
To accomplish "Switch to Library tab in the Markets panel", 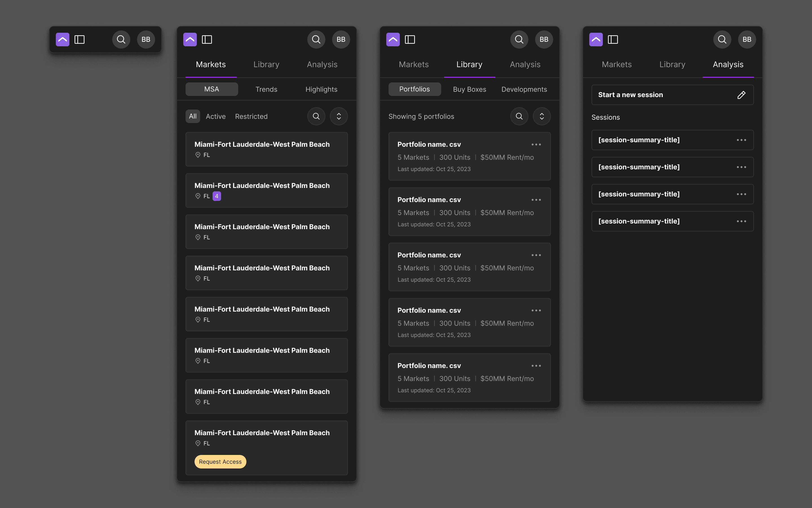I will (x=266, y=65).
